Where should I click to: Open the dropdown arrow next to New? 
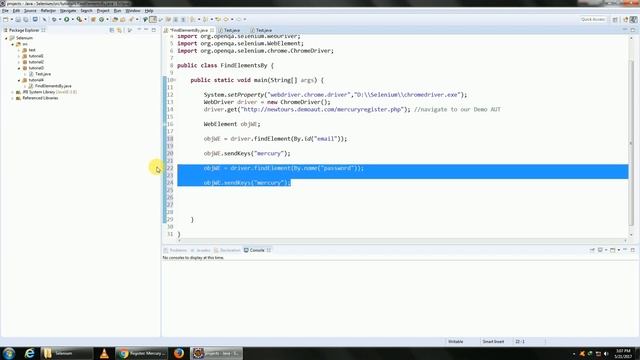click(x=11, y=19)
